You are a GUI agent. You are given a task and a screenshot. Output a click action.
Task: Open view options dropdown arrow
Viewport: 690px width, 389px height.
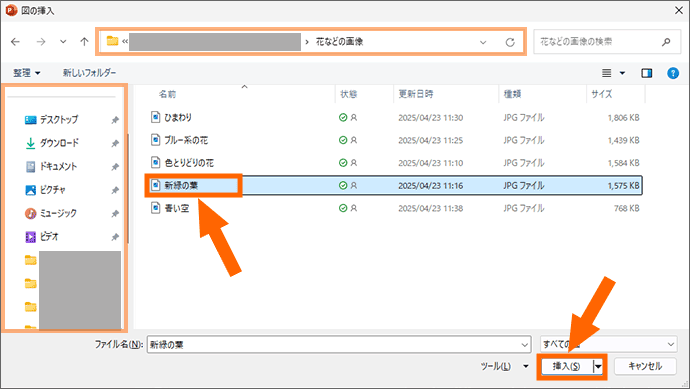[x=622, y=73]
